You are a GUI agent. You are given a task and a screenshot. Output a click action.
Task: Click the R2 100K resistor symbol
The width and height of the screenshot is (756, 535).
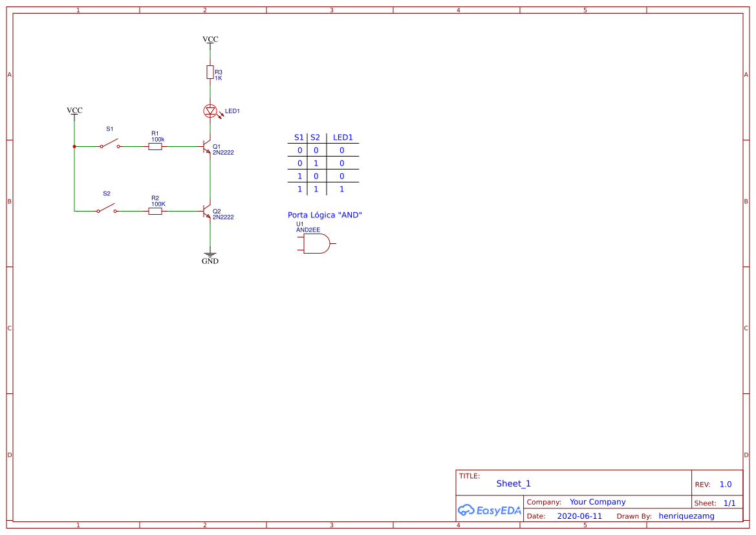click(x=155, y=212)
